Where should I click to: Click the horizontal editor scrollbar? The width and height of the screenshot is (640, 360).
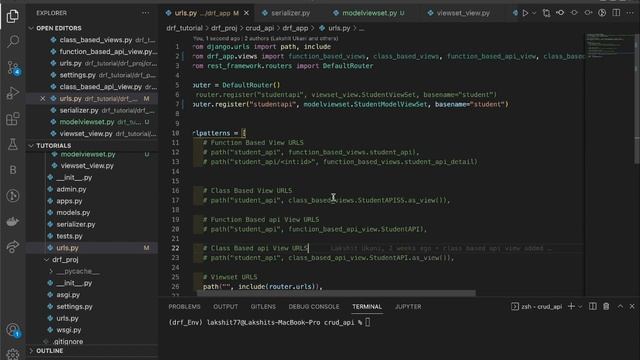pyautogui.click(x=336, y=293)
